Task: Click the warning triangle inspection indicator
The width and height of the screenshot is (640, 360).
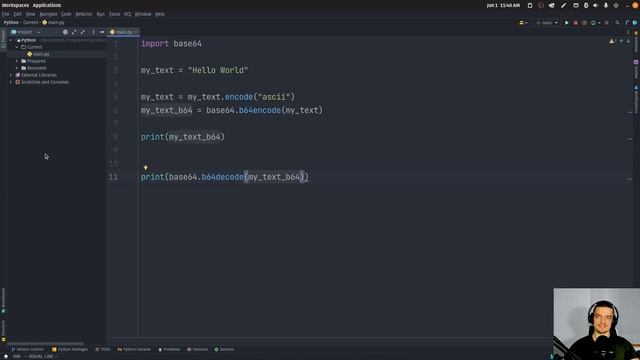Action: point(612,41)
